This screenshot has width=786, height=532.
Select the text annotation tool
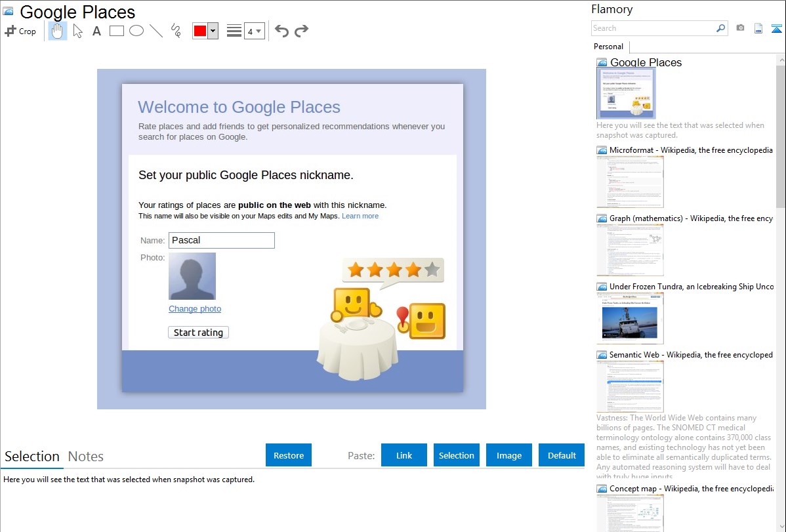96,31
